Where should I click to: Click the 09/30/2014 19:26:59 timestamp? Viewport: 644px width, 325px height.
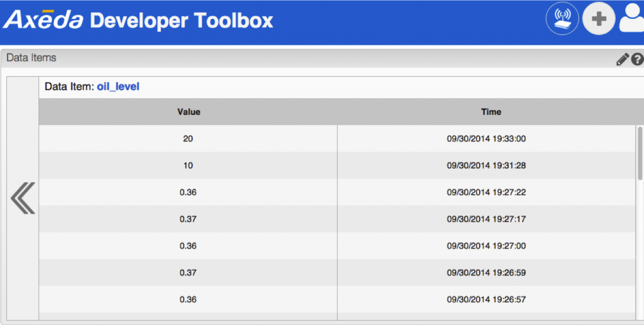tap(486, 272)
